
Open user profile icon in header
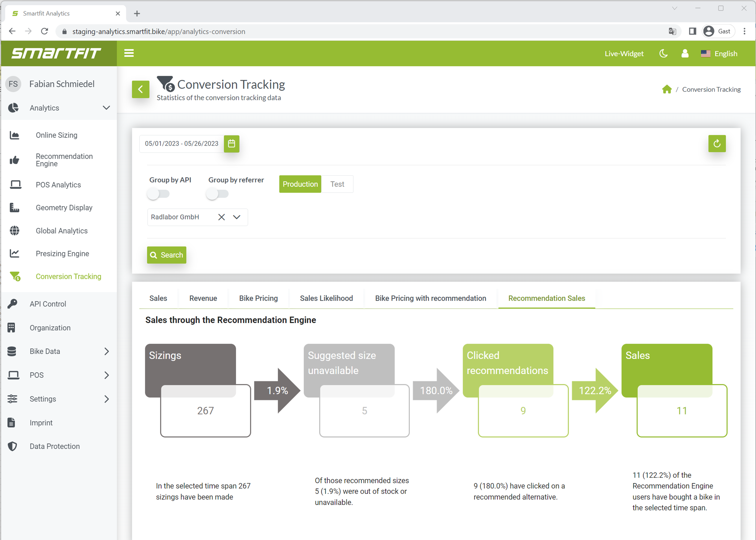685,54
